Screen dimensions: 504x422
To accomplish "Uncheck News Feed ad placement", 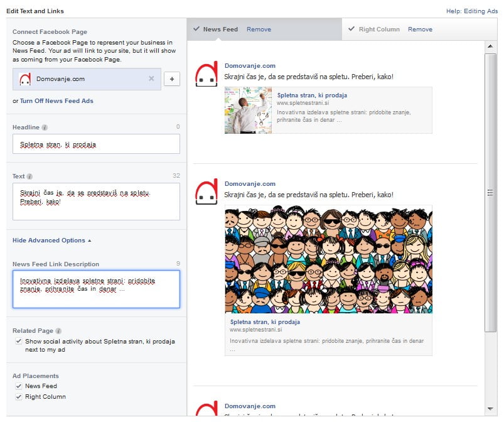I will (19, 386).
